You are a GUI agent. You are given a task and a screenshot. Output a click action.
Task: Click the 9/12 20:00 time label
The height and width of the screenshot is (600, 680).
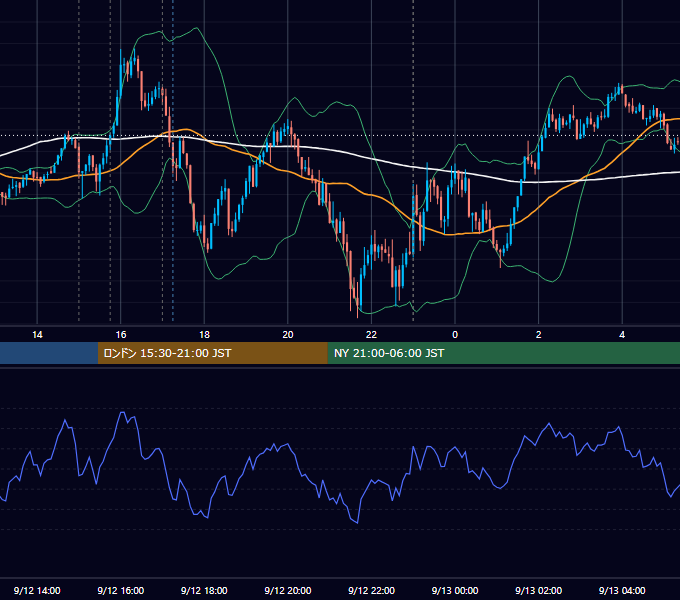point(288,590)
